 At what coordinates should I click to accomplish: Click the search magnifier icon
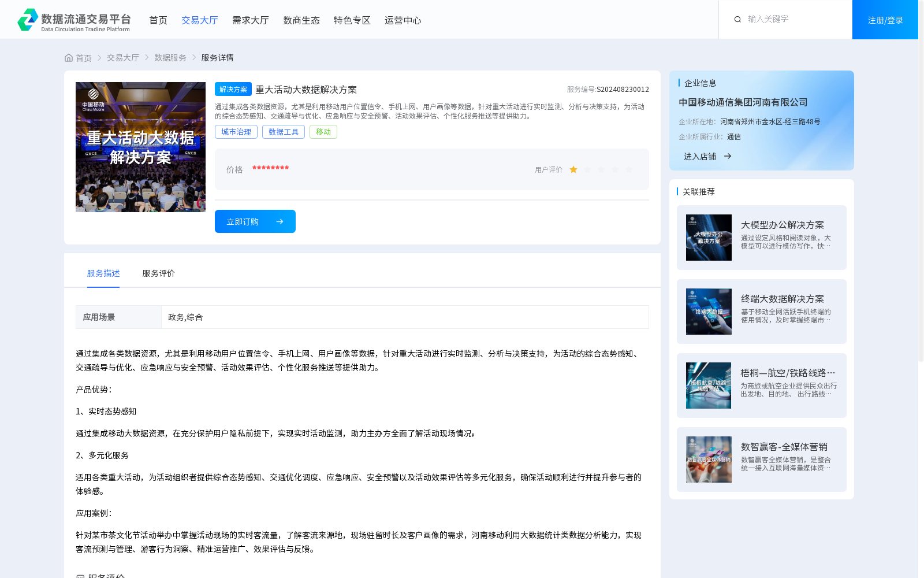point(737,20)
